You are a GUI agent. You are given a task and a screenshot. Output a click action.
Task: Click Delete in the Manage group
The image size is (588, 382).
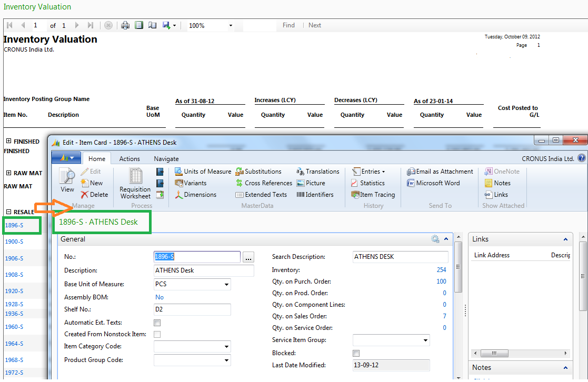pos(95,195)
